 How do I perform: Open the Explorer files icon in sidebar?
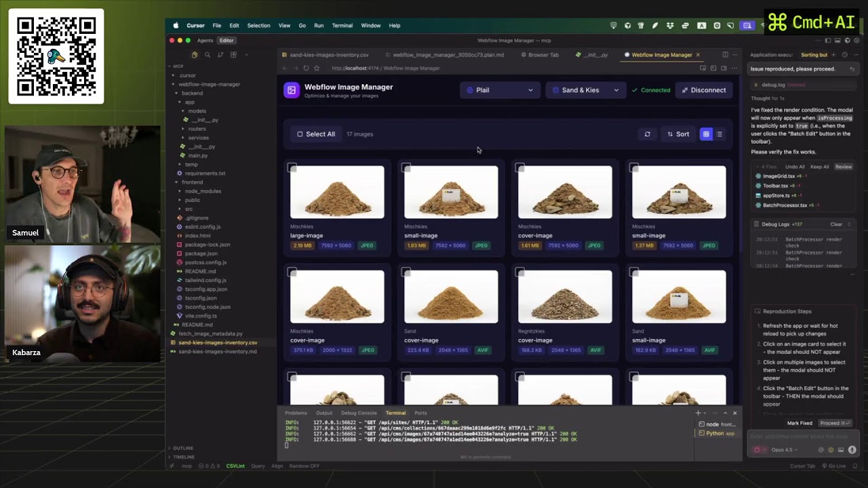[x=195, y=55]
